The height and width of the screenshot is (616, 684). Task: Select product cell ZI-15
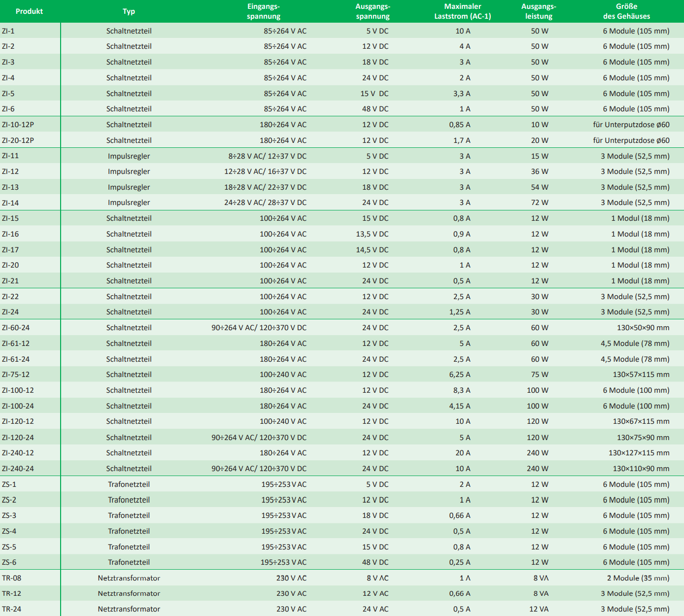point(10,218)
